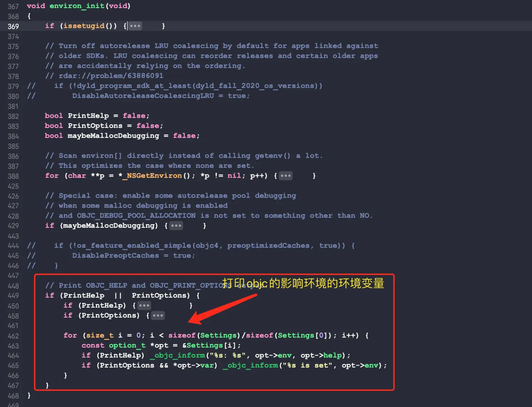The height and width of the screenshot is (407, 532).
Task: Click the environ_init function name
Action: pyautogui.click(x=77, y=6)
